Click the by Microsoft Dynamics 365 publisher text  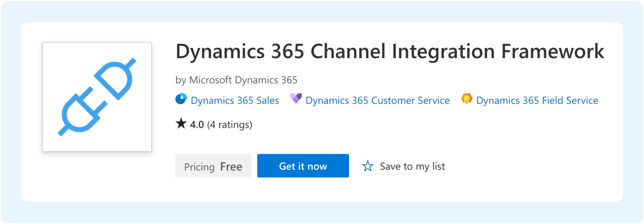236,80
